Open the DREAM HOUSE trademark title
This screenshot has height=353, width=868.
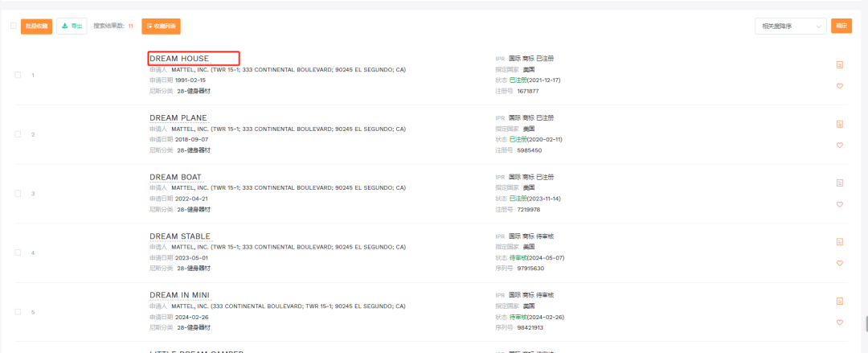(179, 58)
